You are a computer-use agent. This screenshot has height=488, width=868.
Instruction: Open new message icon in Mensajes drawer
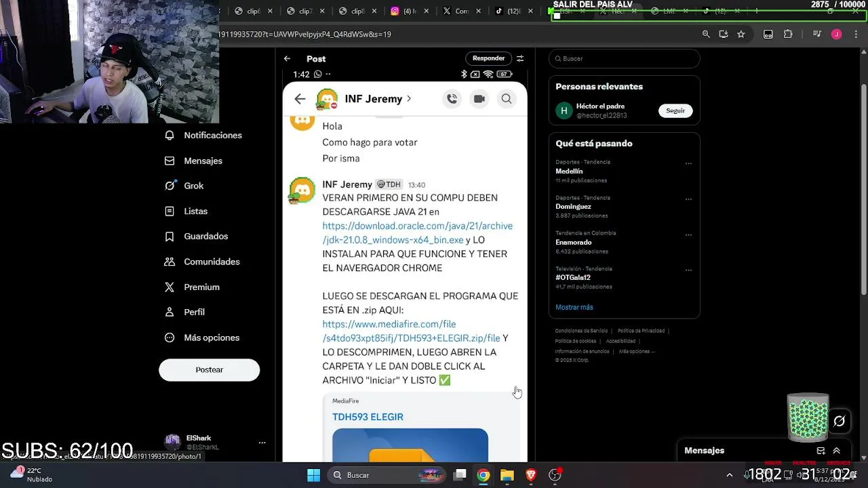(x=821, y=451)
